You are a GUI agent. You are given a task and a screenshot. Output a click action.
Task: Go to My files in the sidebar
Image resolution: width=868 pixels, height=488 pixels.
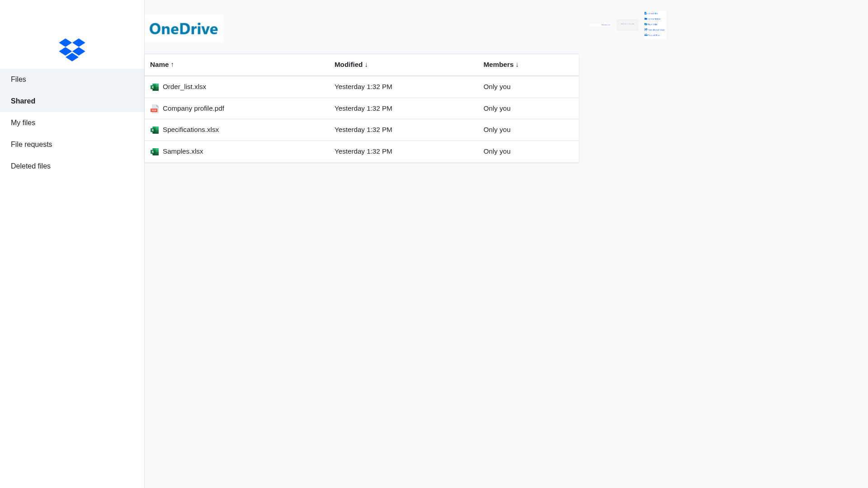(x=72, y=123)
